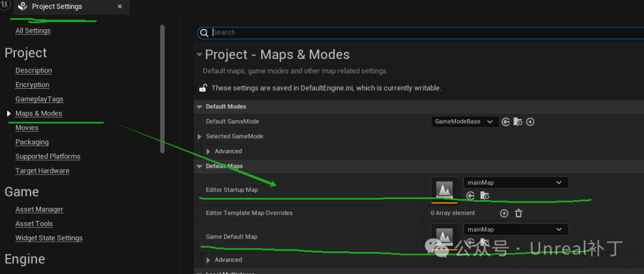The image size is (644, 274).
Task: Click the sidebar vertical scrollbar
Action: 162,88
